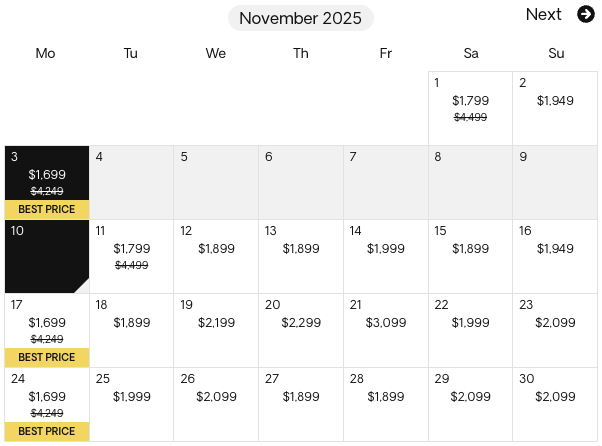602x446 pixels.
Task: Pick November 2 at $1,949
Action: [555, 108]
